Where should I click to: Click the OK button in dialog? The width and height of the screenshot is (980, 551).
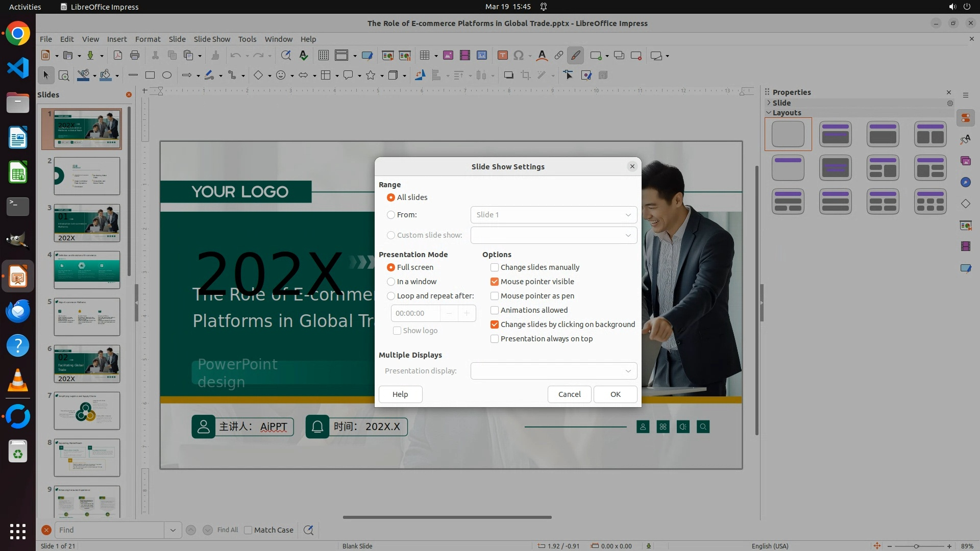(615, 394)
